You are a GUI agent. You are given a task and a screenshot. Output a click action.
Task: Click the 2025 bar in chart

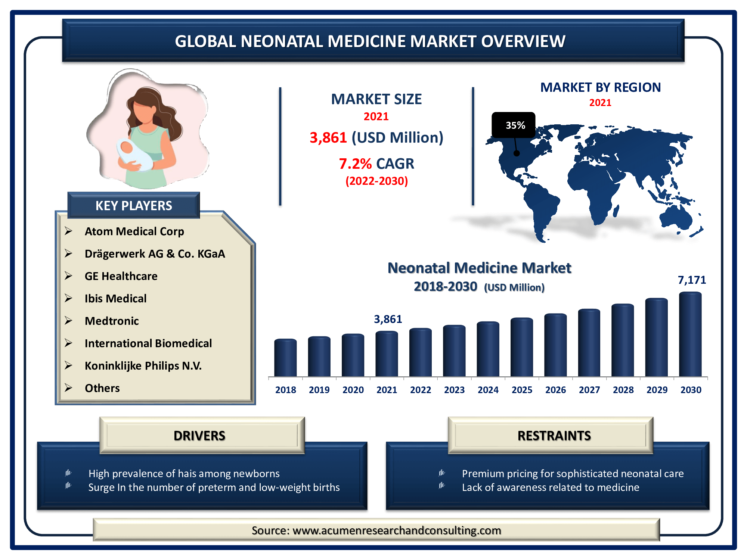tap(522, 347)
